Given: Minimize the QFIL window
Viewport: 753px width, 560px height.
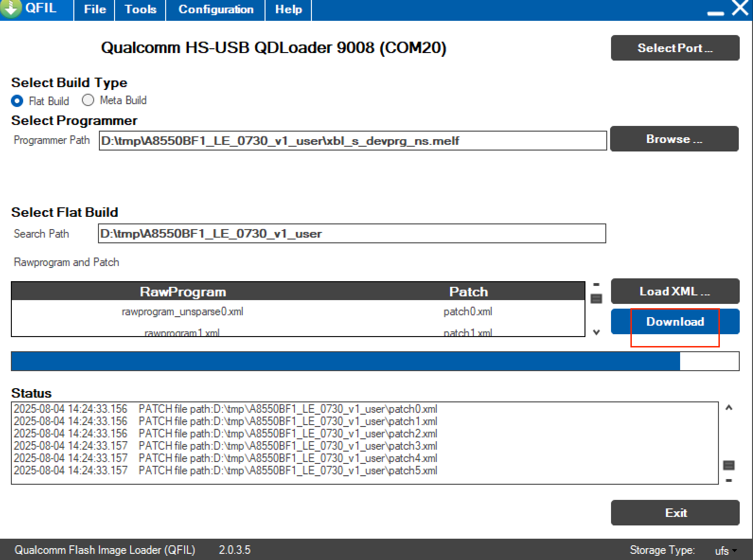Looking at the screenshot, I should coord(716,13).
